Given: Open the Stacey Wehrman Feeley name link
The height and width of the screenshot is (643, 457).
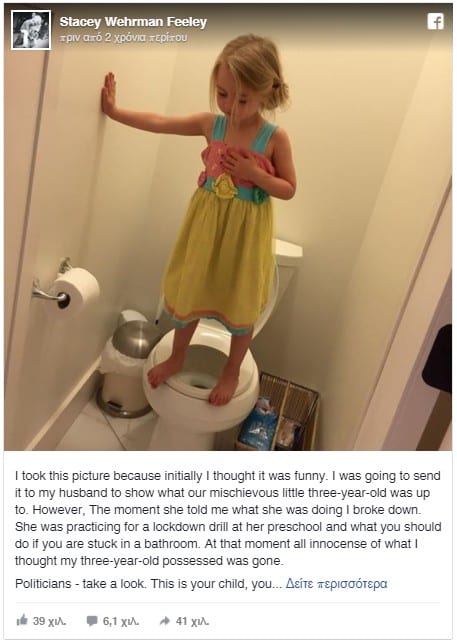Looking at the screenshot, I should (133, 22).
